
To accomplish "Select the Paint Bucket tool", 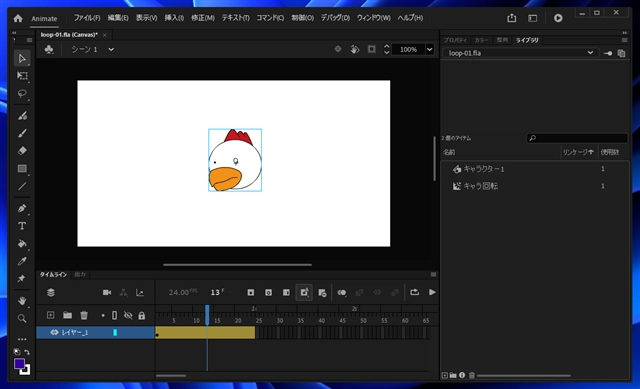I will [22, 244].
